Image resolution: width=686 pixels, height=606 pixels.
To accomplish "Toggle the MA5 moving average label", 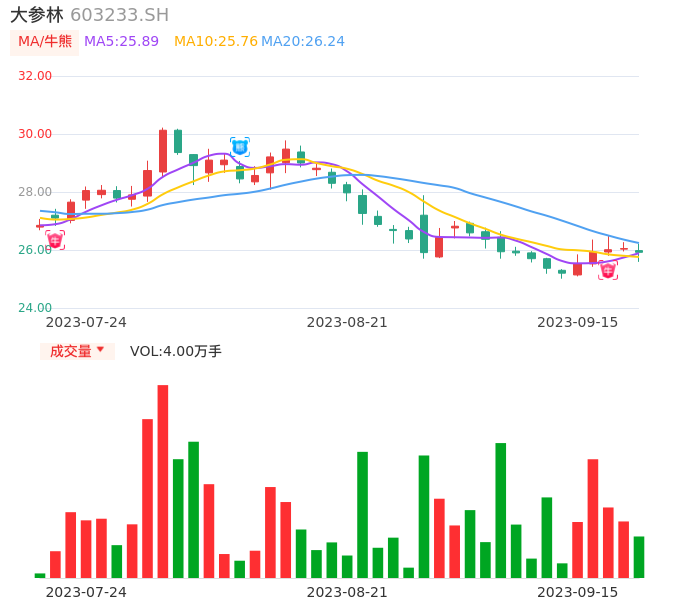I will tap(121, 42).
